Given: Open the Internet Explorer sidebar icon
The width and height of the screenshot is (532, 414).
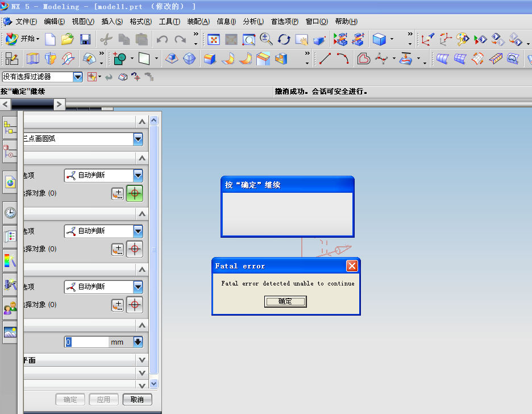Looking at the screenshot, I should tap(10, 182).
